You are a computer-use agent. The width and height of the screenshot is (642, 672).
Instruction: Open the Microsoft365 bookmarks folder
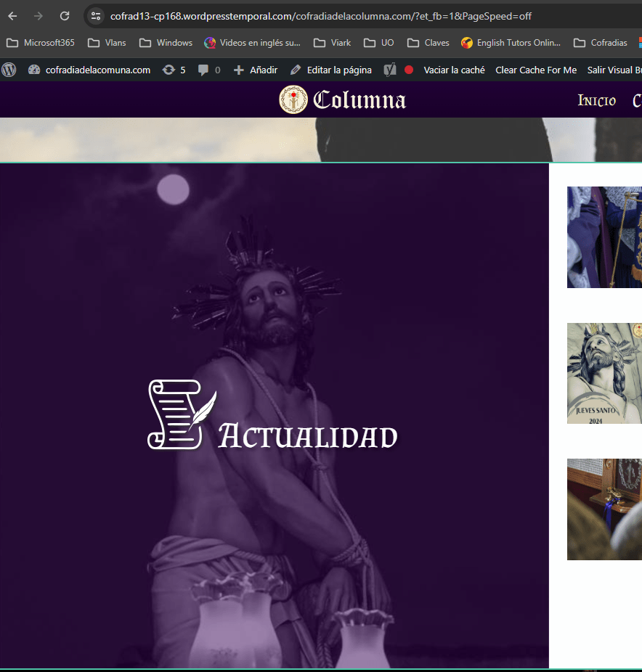[41, 43]
